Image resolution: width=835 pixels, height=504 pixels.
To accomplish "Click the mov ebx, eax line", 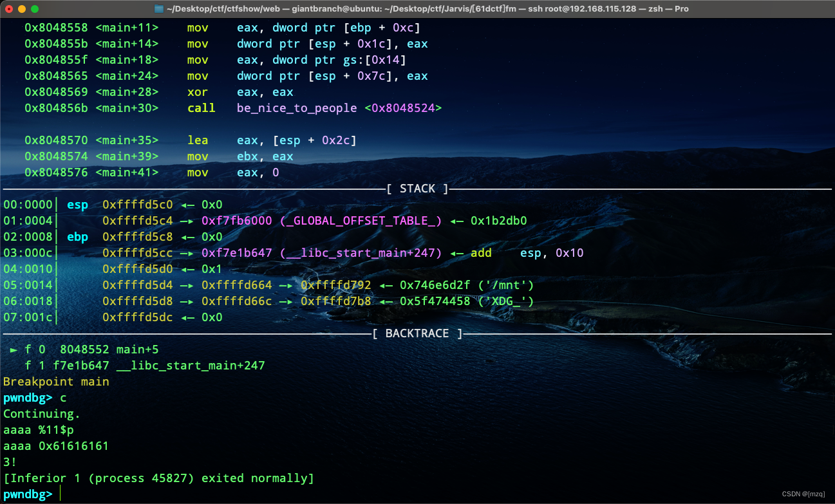I will point(159,156).
